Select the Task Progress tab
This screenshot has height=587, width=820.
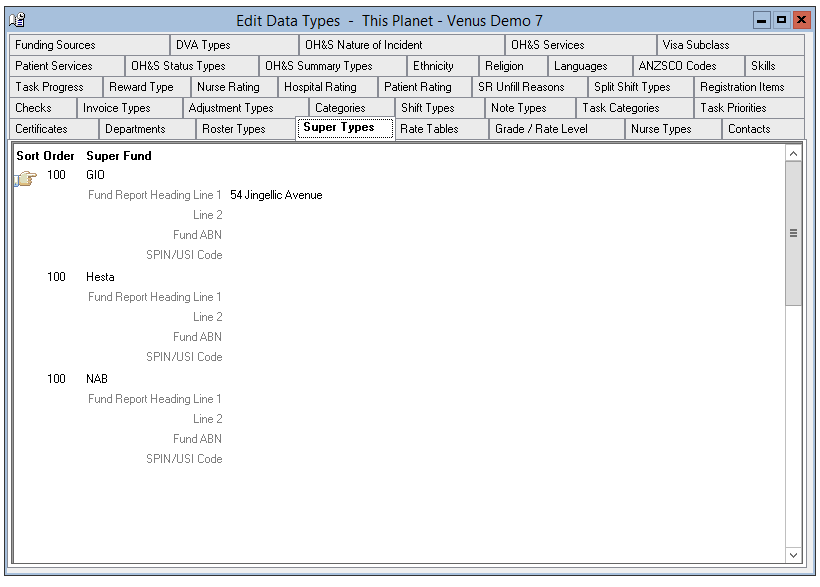coord(56,87)
